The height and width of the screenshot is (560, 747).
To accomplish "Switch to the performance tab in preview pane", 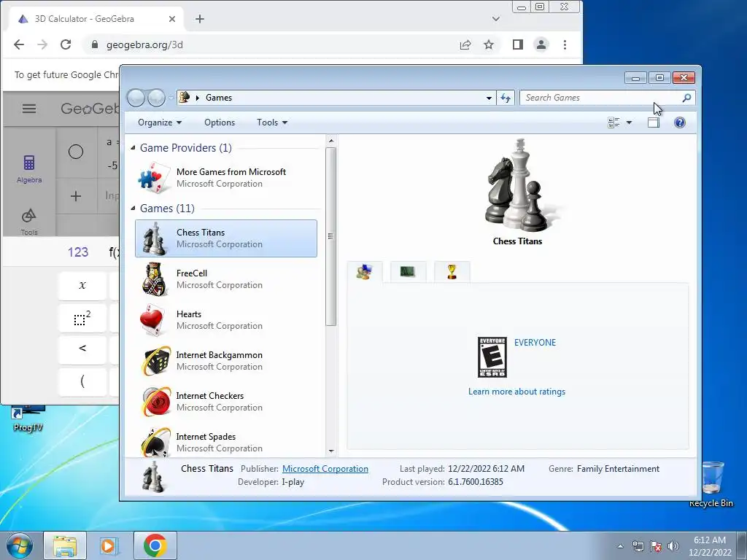I will pos(408,272).
